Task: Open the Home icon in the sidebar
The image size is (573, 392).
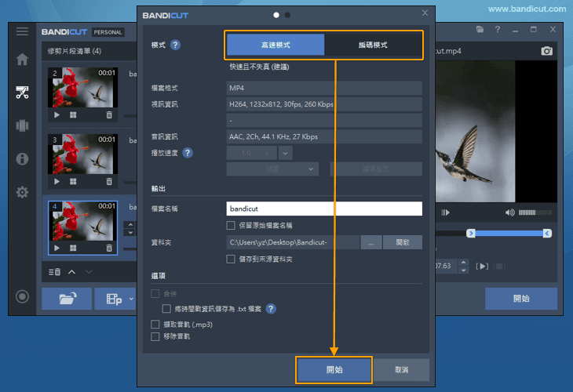Action: tap(22, 60)
